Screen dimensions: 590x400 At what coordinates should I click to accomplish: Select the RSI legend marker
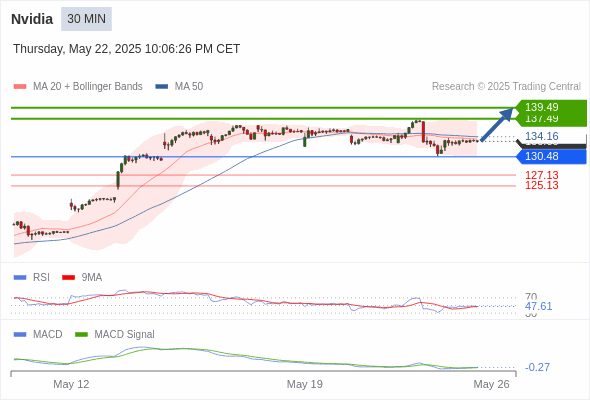click(x=20, y=278)
